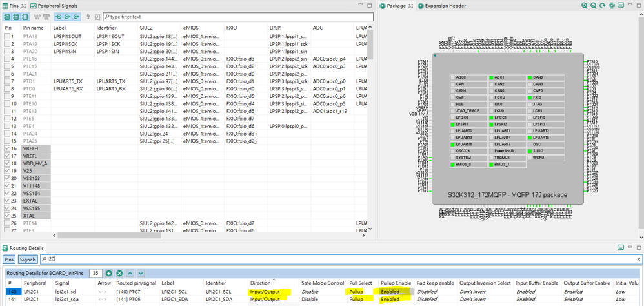644x306 pixels.
Task: Open the Routed pin/signal cell [140] PTC7
Action: (137, 292)
